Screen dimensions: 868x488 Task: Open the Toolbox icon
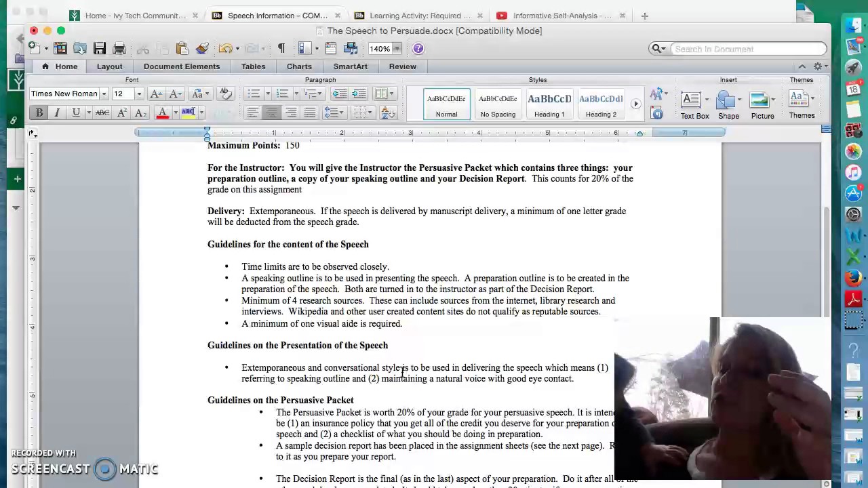[331, 48]
